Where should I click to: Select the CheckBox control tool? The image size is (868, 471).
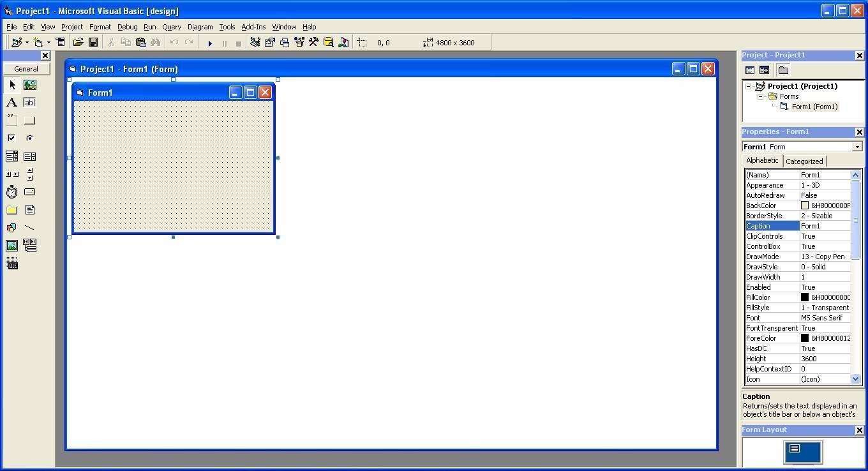tap(12, 138)
